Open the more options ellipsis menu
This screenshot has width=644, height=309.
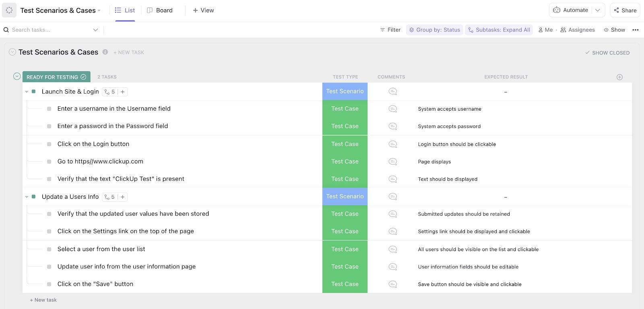636,30
